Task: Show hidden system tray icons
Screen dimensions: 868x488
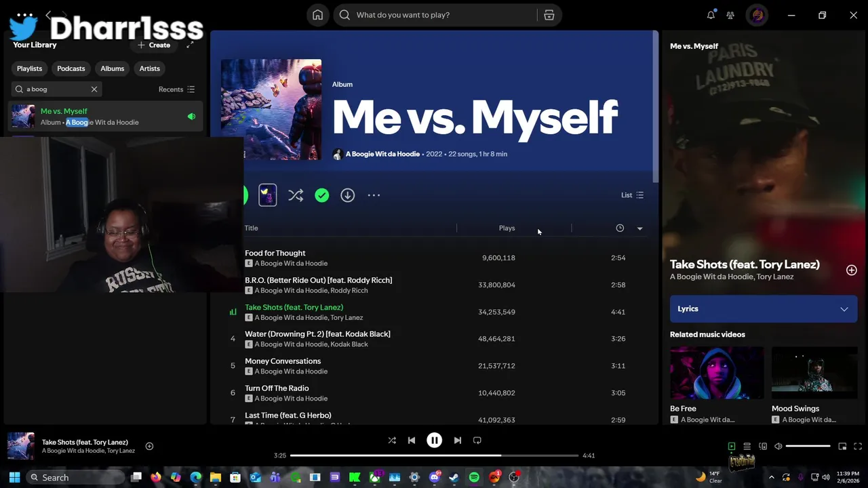Action: point(771,477)
